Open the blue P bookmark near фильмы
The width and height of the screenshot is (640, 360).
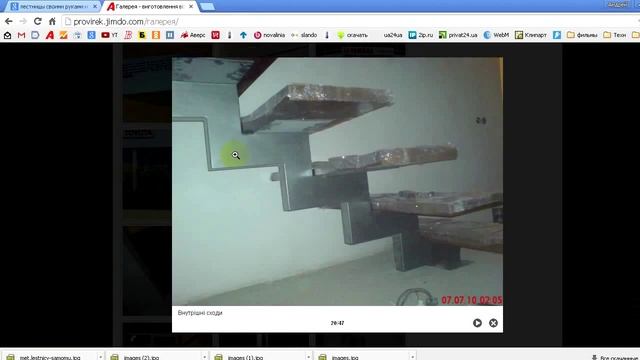point(557,35)
